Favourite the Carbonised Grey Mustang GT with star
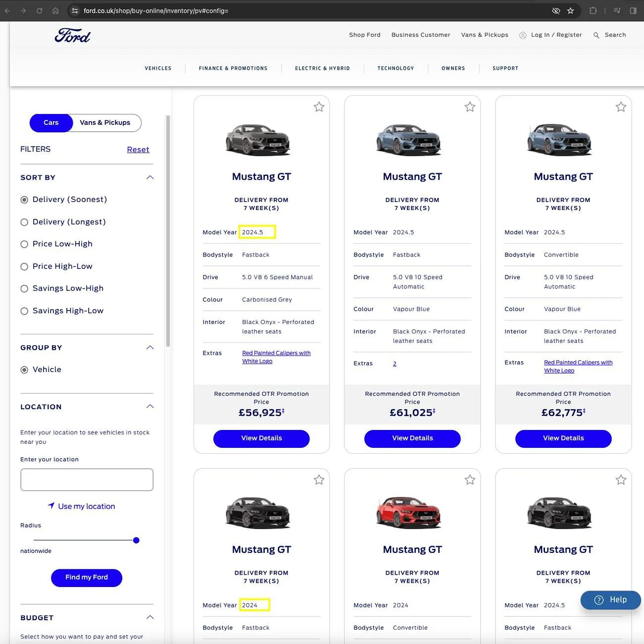The width and height of the screenshot is (644, 644). click(x=319, y=107)
